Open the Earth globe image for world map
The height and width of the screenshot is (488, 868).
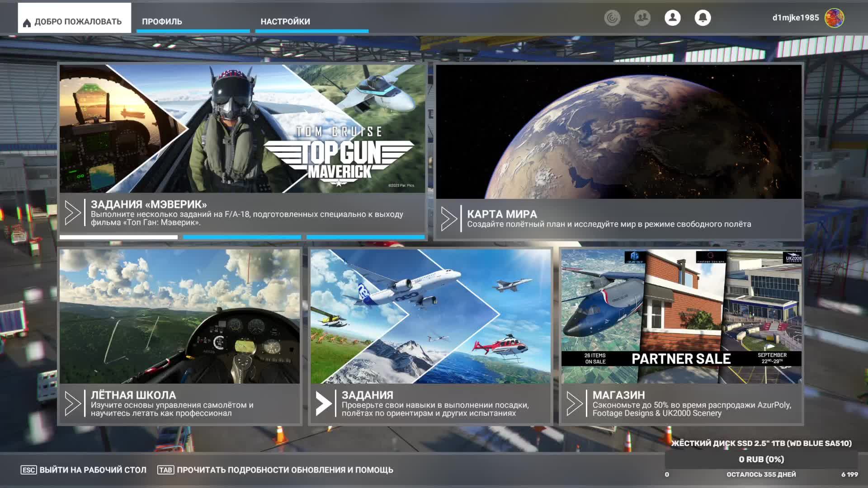[x=618, y=131]
